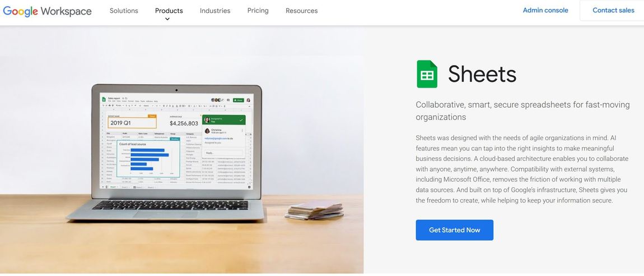The image size is (644, 276).
Task: Open the Resources nav item
Action: [301, 11]
